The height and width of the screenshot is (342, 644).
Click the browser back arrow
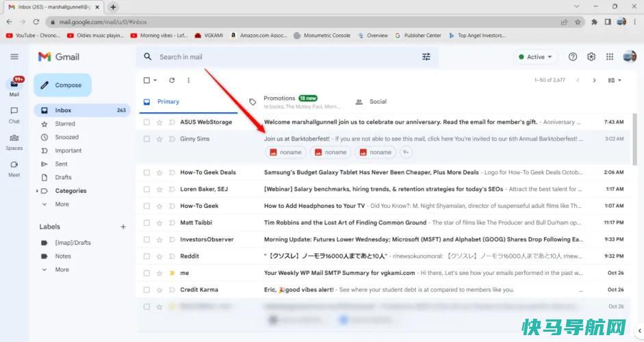(10, 22)
